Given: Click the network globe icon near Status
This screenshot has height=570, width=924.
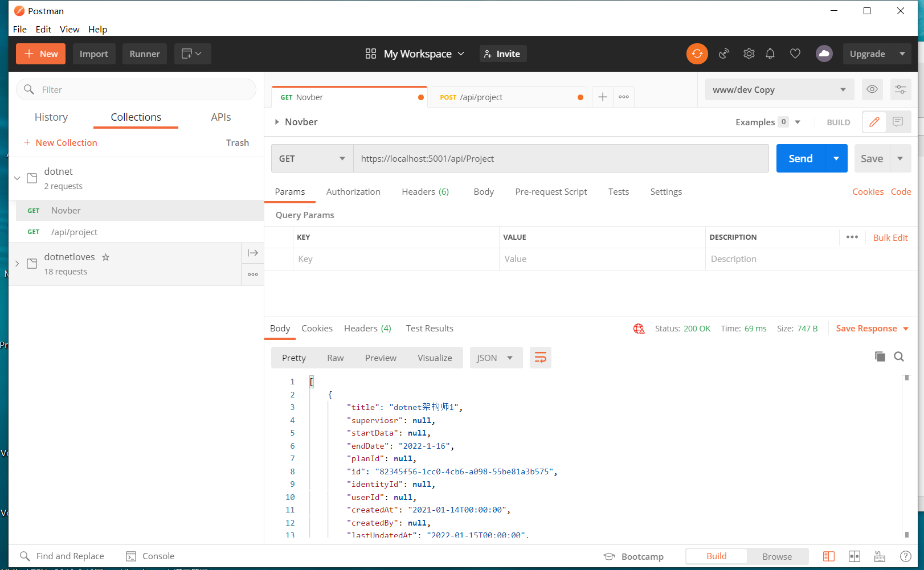Looking at the screenshot, I should pyautogui.click(x=639, y=329).
